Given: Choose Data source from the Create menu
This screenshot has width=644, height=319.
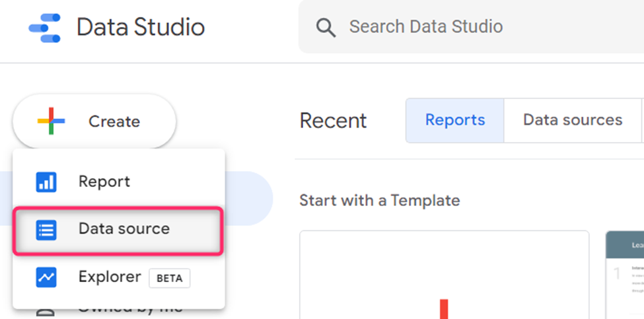Looking at the screenshot, I should pos(119,229).
